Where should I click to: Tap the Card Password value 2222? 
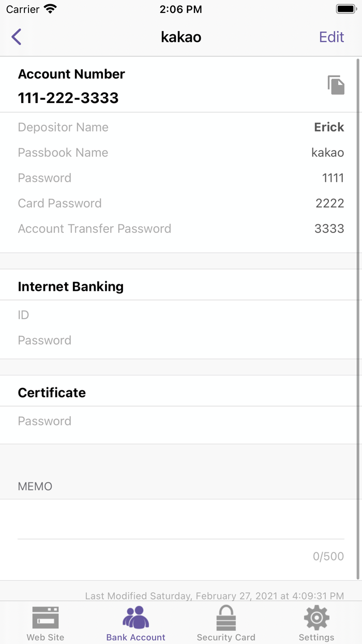coord(329,203)
